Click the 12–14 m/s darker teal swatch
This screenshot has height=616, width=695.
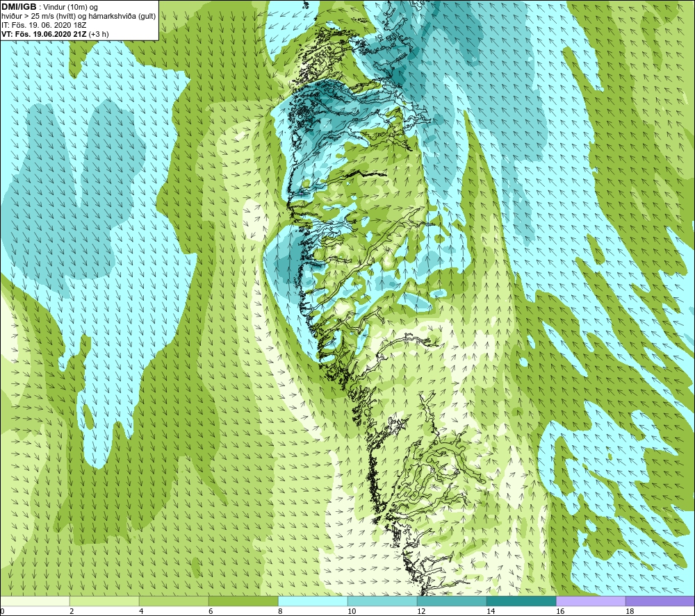(x=452, y=601)
